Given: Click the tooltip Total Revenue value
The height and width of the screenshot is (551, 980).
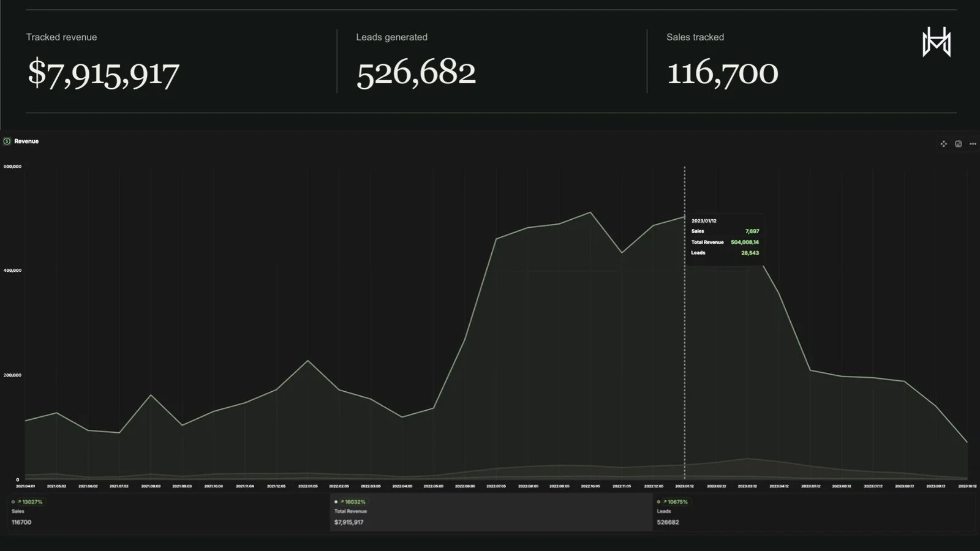Looking at the screenshot, I should click(x=745, y=242).
